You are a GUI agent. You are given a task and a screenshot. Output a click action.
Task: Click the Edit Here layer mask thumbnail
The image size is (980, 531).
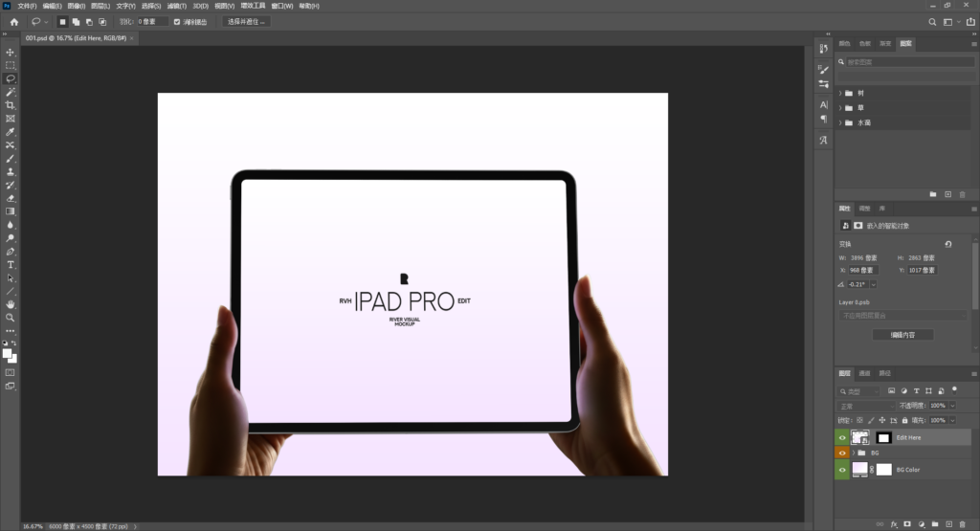883,438
